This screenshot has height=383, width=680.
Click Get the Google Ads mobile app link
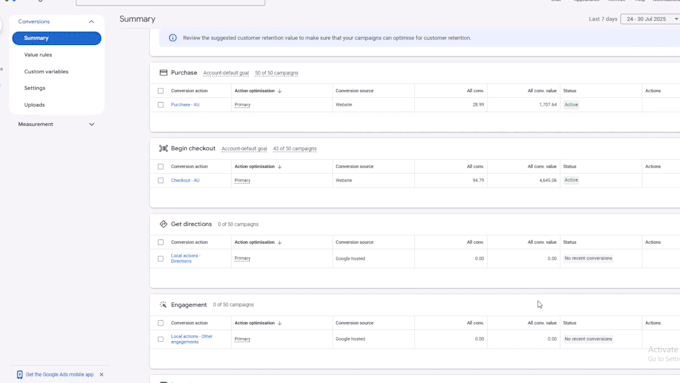(60, 374)
